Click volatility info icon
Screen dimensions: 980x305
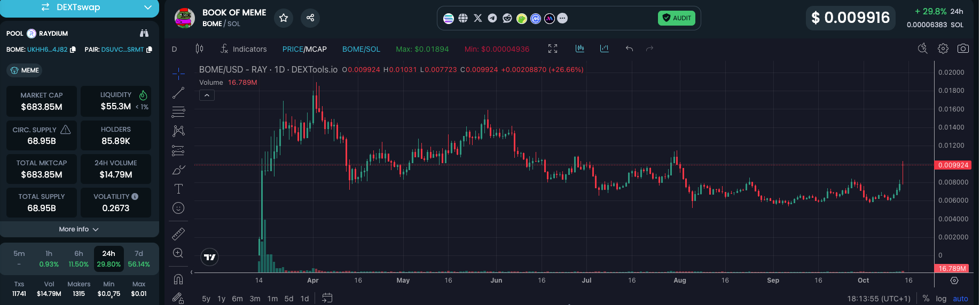point(135,197)
